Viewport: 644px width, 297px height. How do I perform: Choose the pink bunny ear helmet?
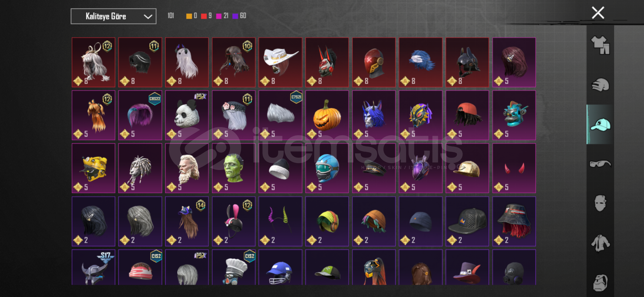click(234, 221)
